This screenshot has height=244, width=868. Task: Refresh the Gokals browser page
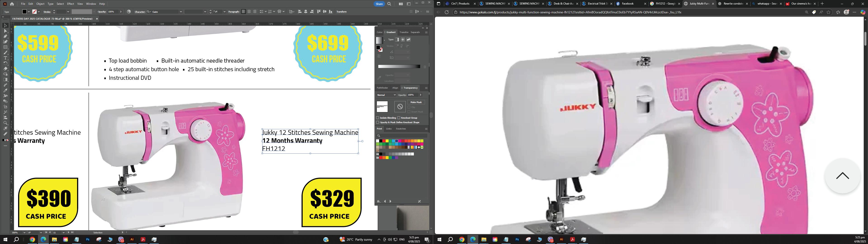446,12
